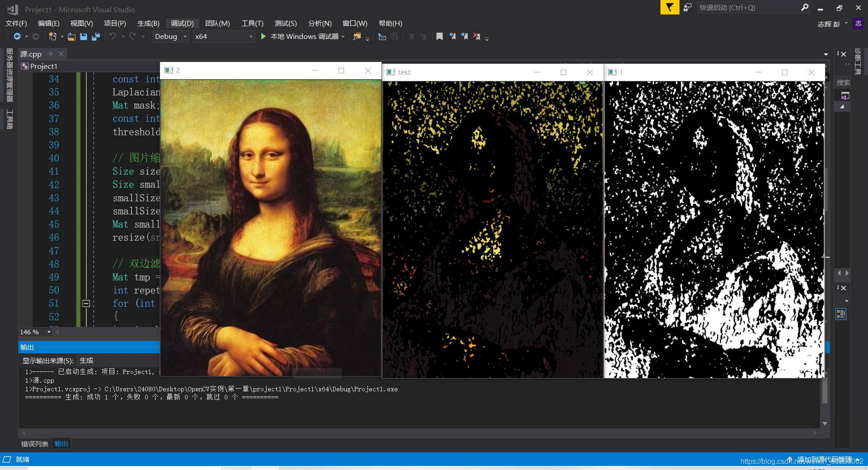The height and width of the screenshot is (470, 868).
Task: Click the Toggle Bookmark icon
Action: click(439, 37)
